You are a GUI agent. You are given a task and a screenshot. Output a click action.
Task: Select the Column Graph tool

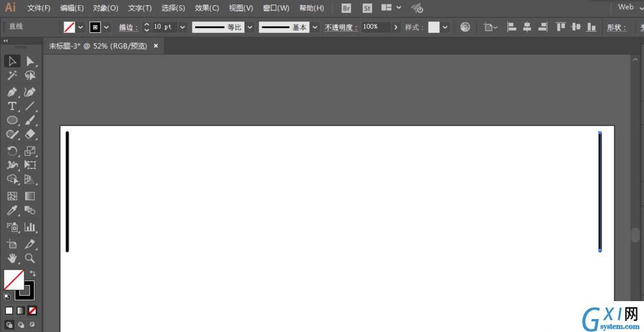[x=30, y=227]
